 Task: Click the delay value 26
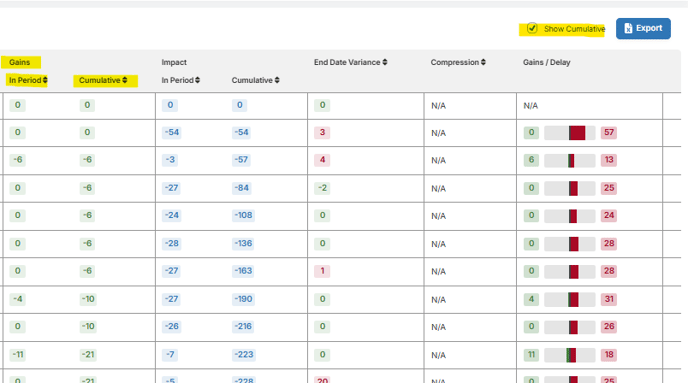pyautogui.click(x=609, y=326)
